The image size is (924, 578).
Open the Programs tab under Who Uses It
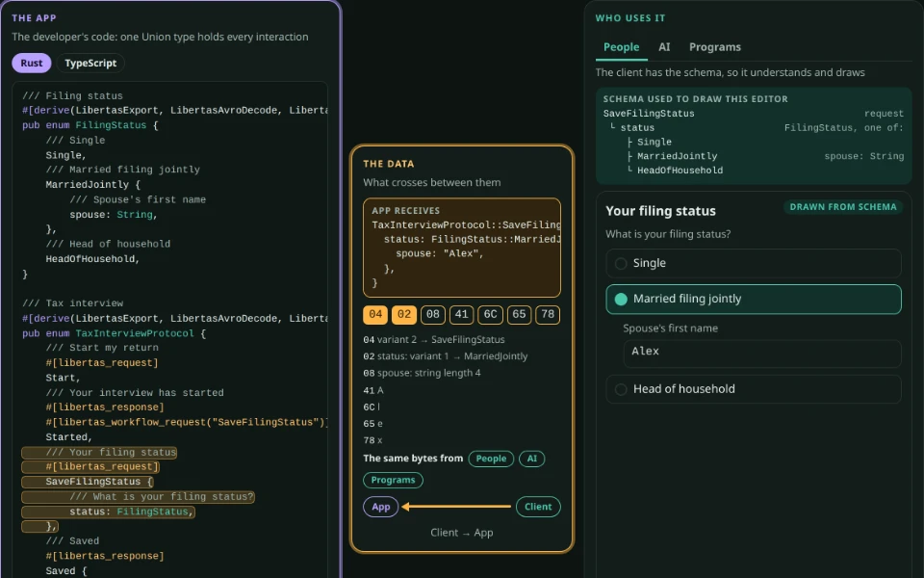[715, 47]
